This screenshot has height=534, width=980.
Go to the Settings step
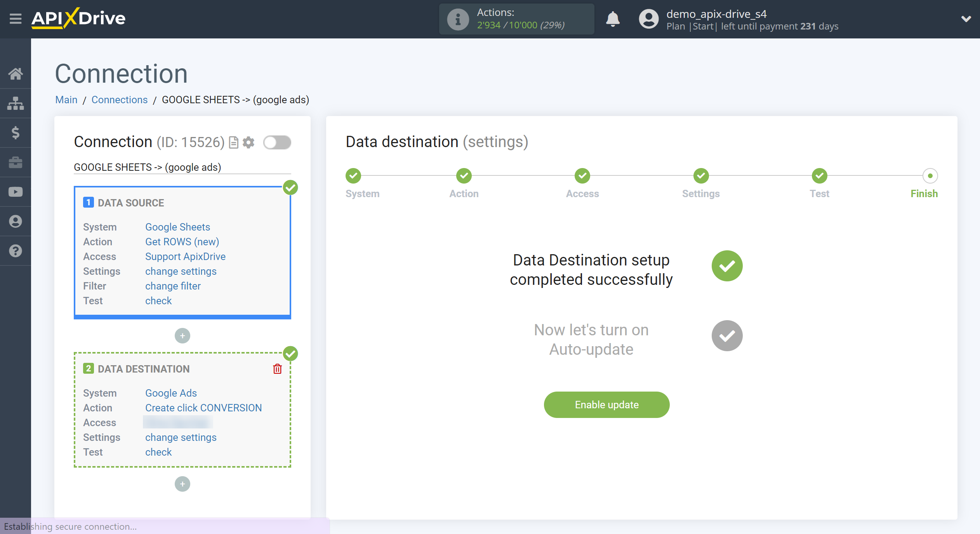[x=701, y=176]
